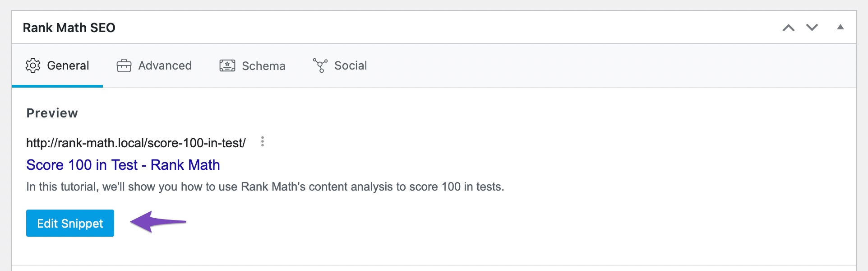
Task: Click the preview URL rank-math.local/score-100-in-test/
Action: tap(136, 143)
